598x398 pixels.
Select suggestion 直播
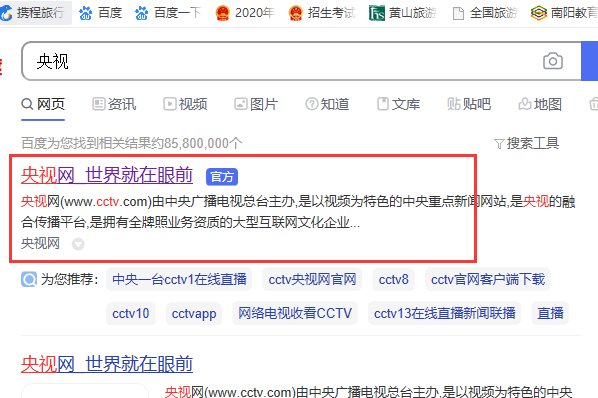[550, 313]
